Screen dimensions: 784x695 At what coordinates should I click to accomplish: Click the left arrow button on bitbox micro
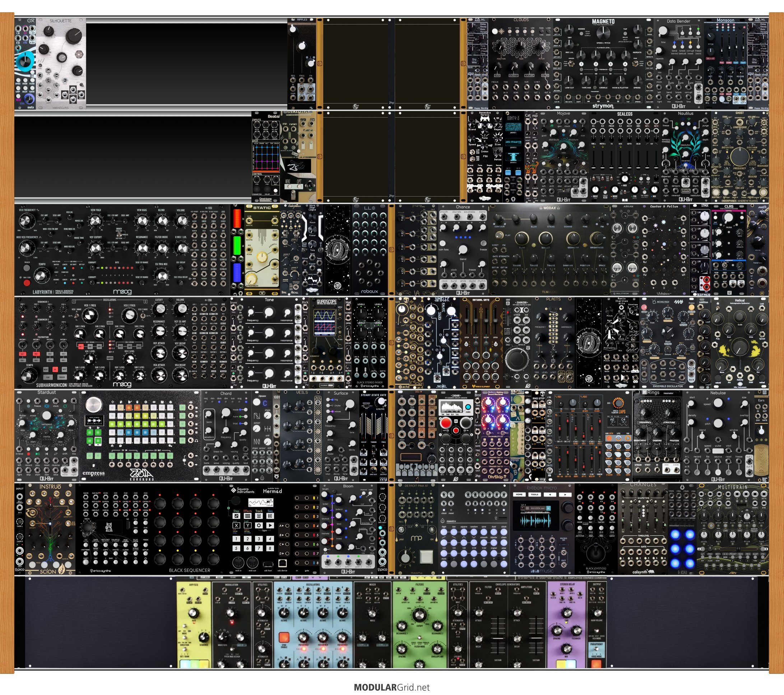(549, 494)
